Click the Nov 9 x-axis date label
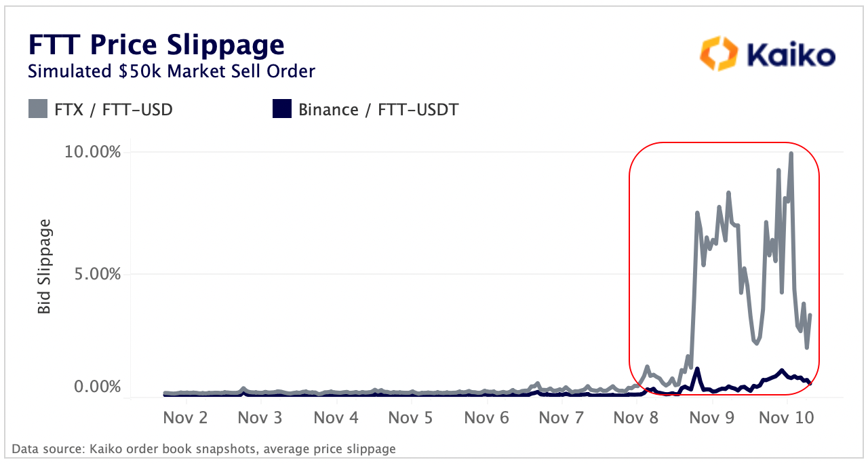 pyautogui.click(x=711, y=417)
